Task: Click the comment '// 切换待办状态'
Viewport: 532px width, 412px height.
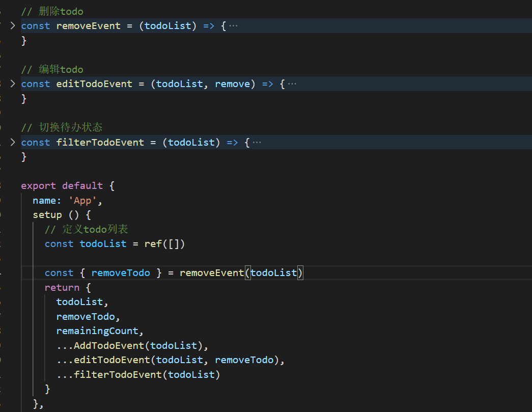Action: [62, 127]
